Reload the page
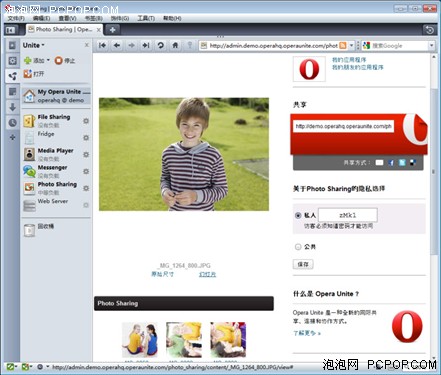The width and height of the screenshot is (441, 375). pyautogui.click(x=161, y=45)
